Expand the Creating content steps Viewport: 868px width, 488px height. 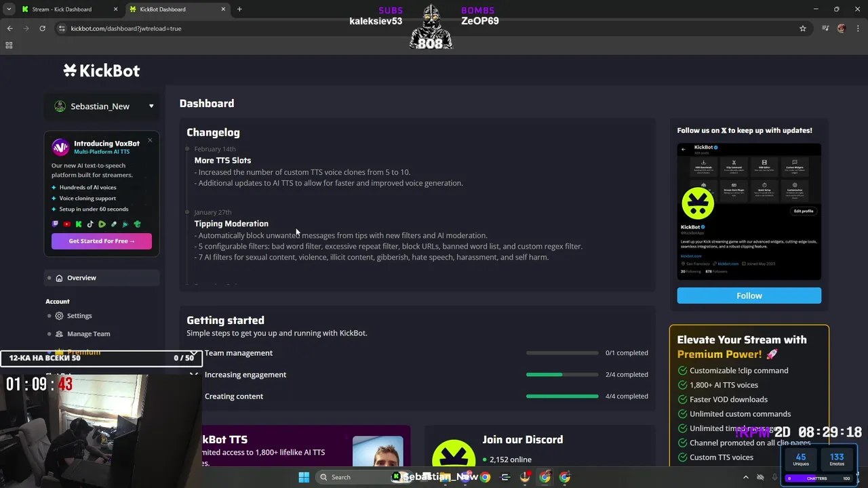tap(417, 396)
